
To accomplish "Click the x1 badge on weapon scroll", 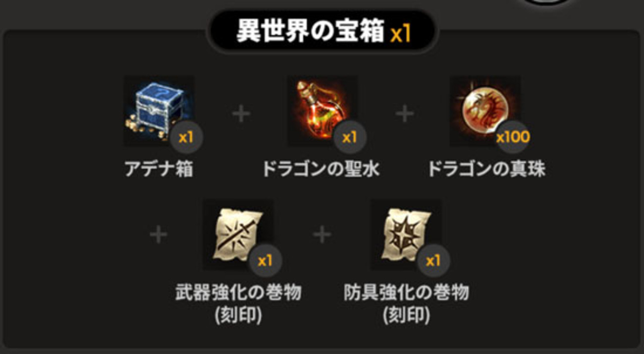I will pos(265,261).
